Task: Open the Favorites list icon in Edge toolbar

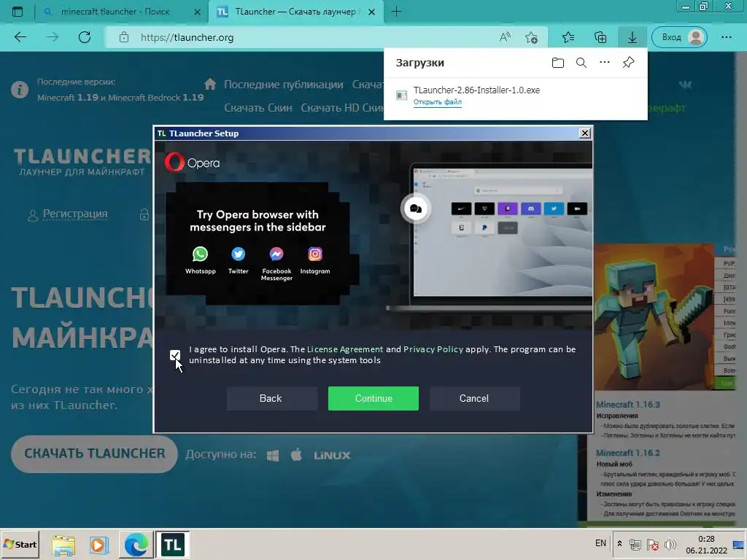Action: tap(568, 37)
